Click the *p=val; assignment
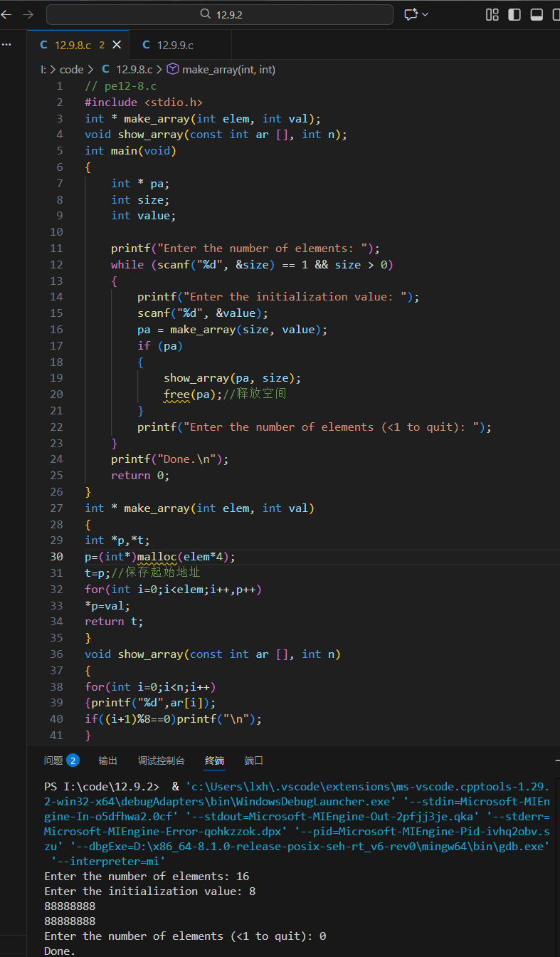This screenshot has height=957, width=560. [x=107, y=605]
